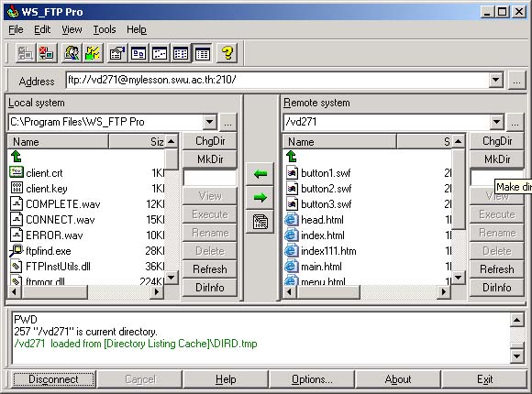The height and width of the screenshot is (394, 532).
Task: Select the index.html file icon
Action: coord(292,235)
